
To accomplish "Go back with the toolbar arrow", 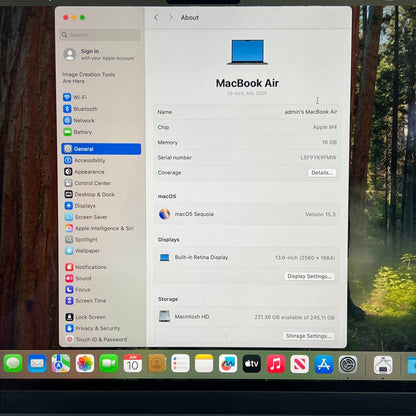I will coord(156,18).
